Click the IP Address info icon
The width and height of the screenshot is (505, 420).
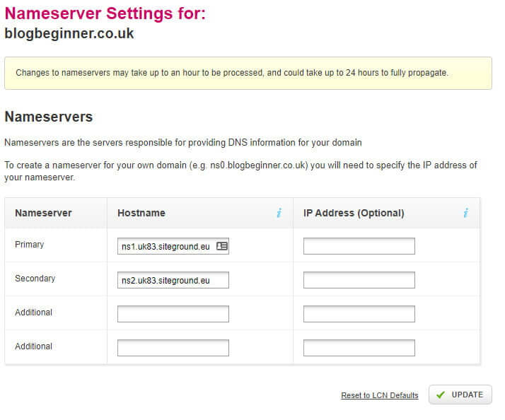tap(465, 213)
